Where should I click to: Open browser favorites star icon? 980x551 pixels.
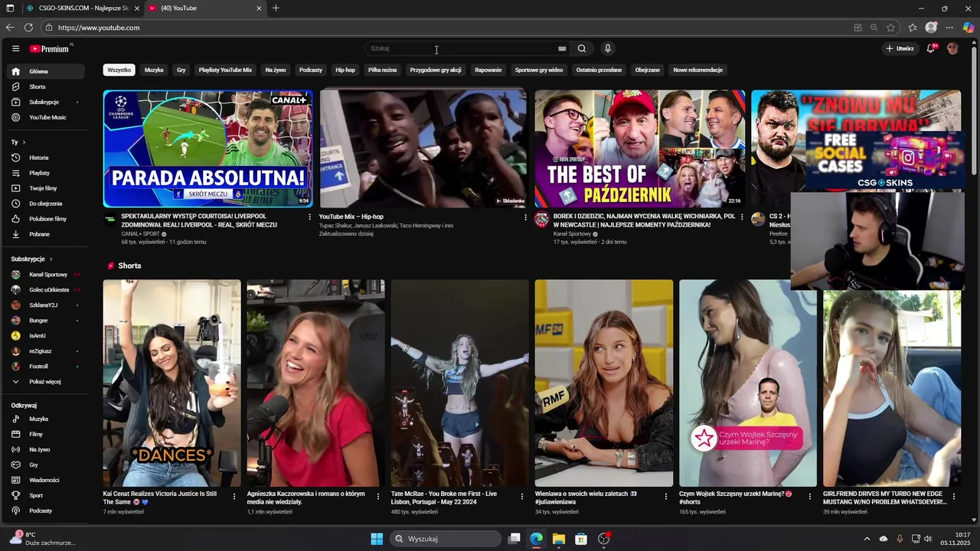(x=891, y=28)
